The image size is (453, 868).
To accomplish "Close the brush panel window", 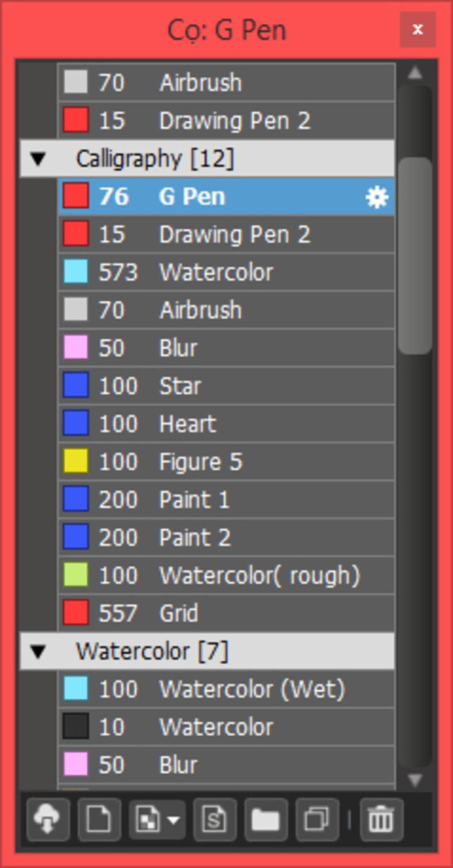I will tap(418, 30).
